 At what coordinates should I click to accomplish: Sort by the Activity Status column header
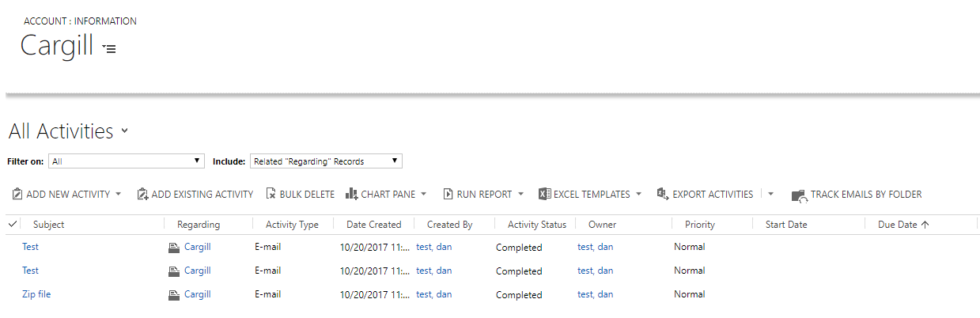coord(536,225)
